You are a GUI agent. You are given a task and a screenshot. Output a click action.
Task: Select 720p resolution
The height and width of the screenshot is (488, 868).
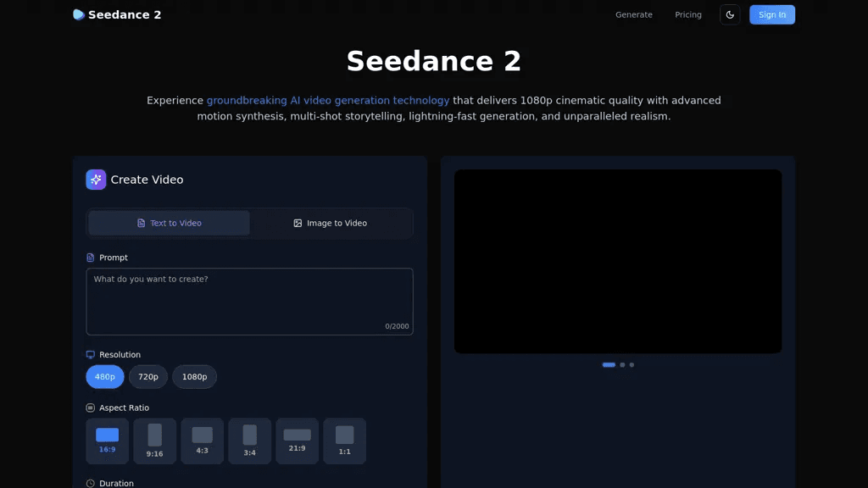147,377
